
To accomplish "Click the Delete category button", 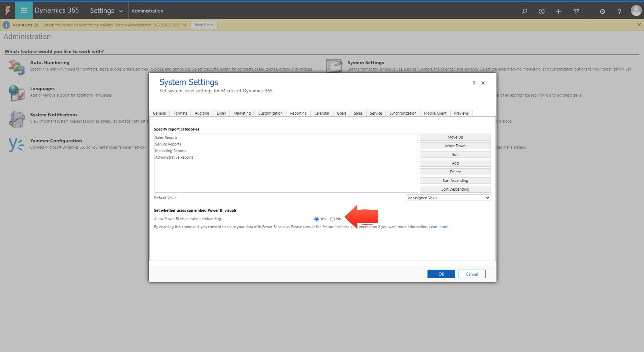I will tap(455, 172).
